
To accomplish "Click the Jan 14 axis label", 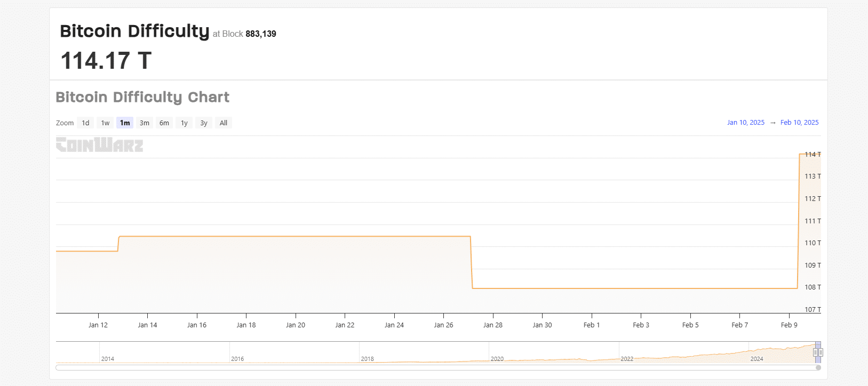I will tap(147, 325).
